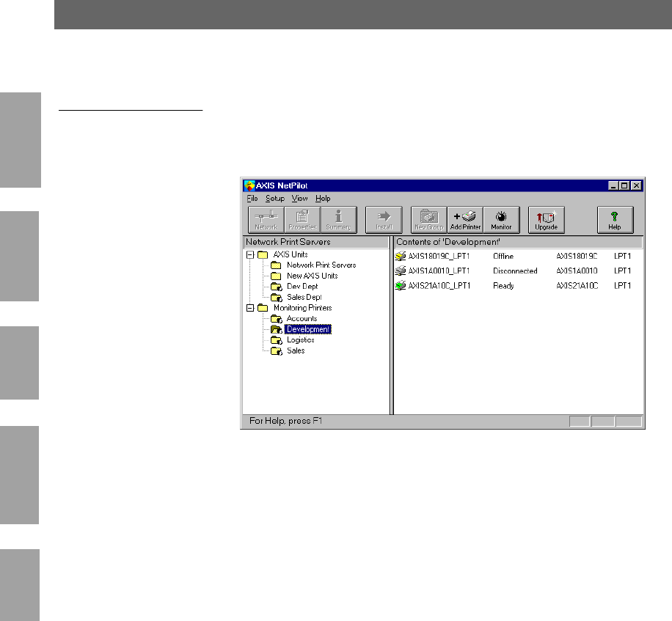Click the New Group toolbar icon
Image resolution: width=672 pixels, height=621 pixels.
pos(428,218)
